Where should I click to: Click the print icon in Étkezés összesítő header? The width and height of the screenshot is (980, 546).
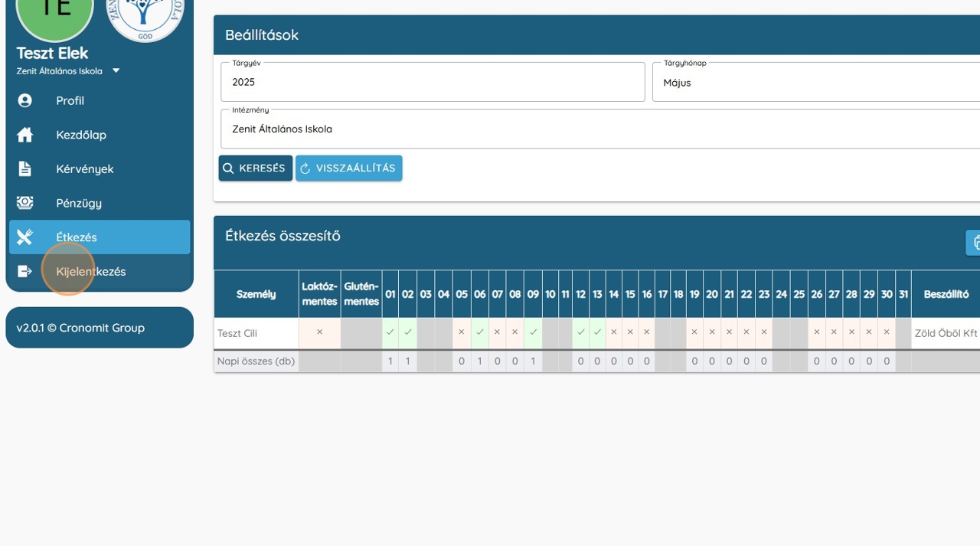975,243
